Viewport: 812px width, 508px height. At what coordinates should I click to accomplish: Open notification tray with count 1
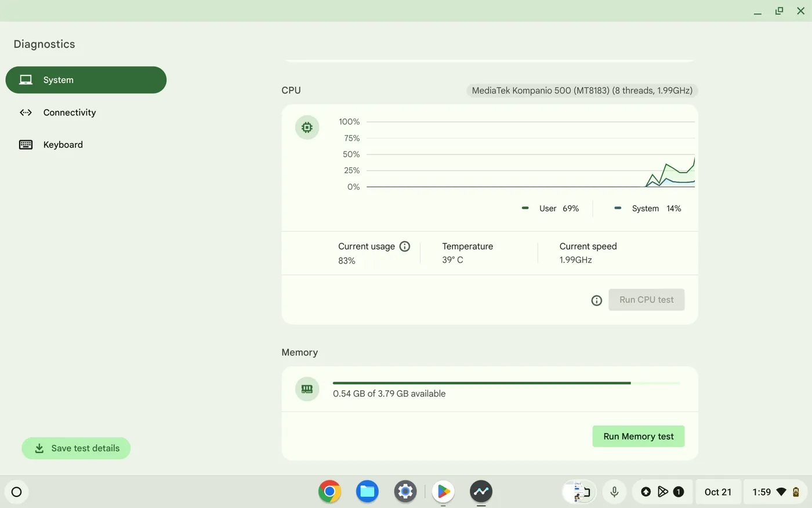pyautogui.click(x=662, y=492)
